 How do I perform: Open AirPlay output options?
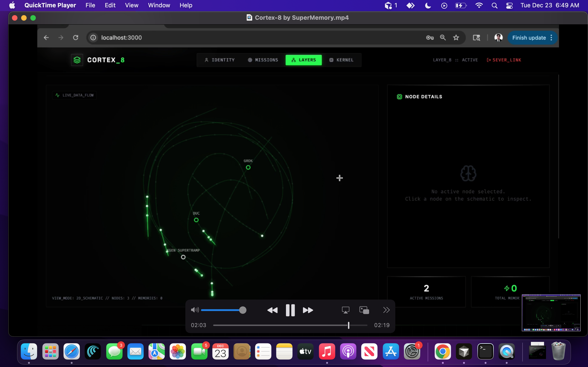345,310
